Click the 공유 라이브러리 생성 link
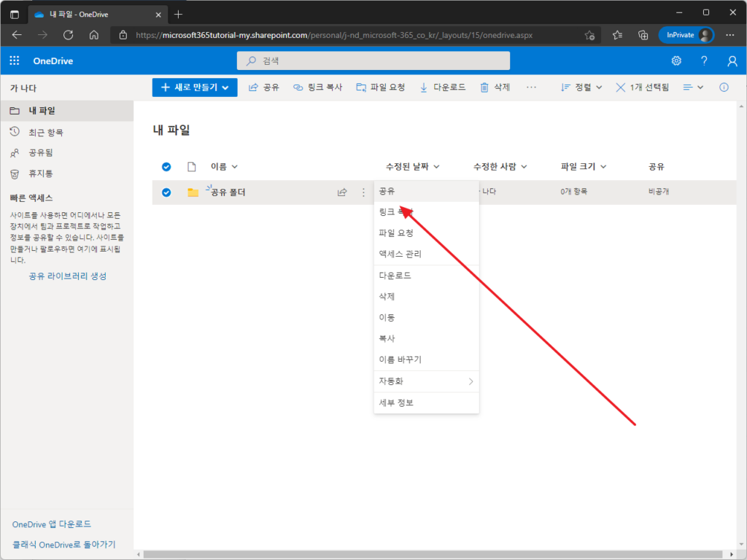The image size is (747, 560). point(68,276)
